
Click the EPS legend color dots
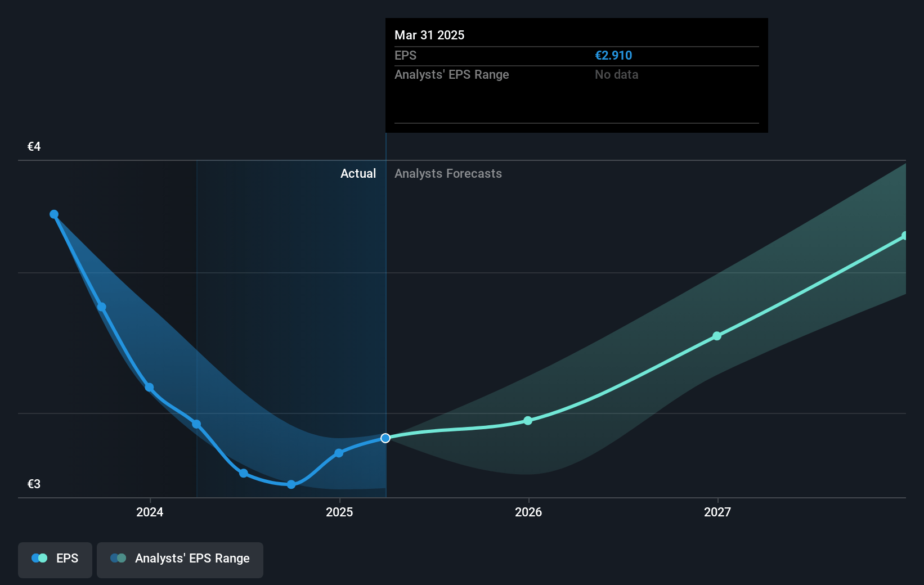pos(39,558)
